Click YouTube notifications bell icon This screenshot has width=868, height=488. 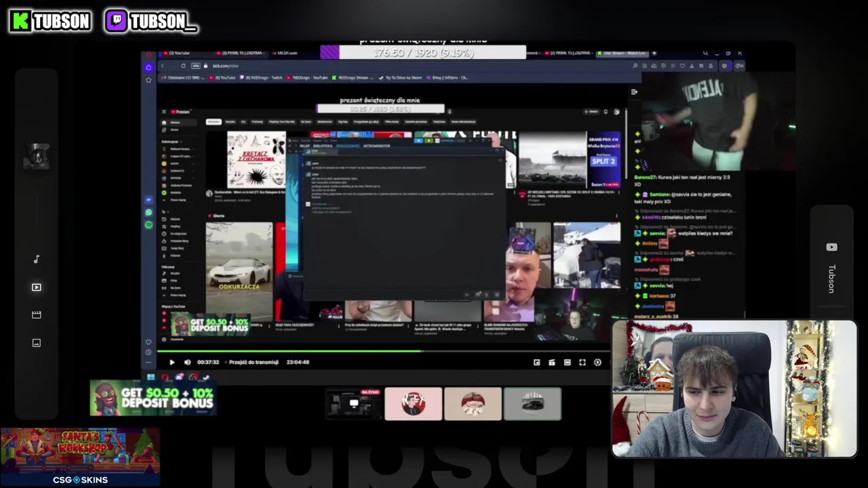click(x=606, y=112)
